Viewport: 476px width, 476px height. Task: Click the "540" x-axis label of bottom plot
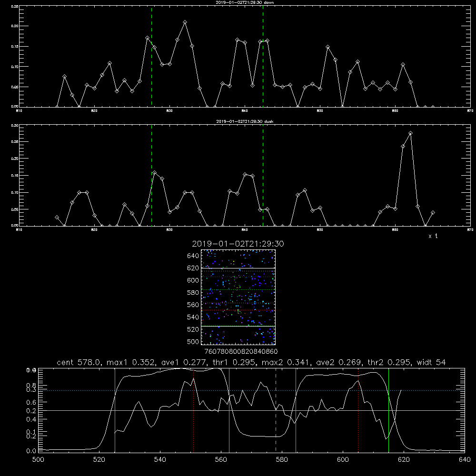160,460
